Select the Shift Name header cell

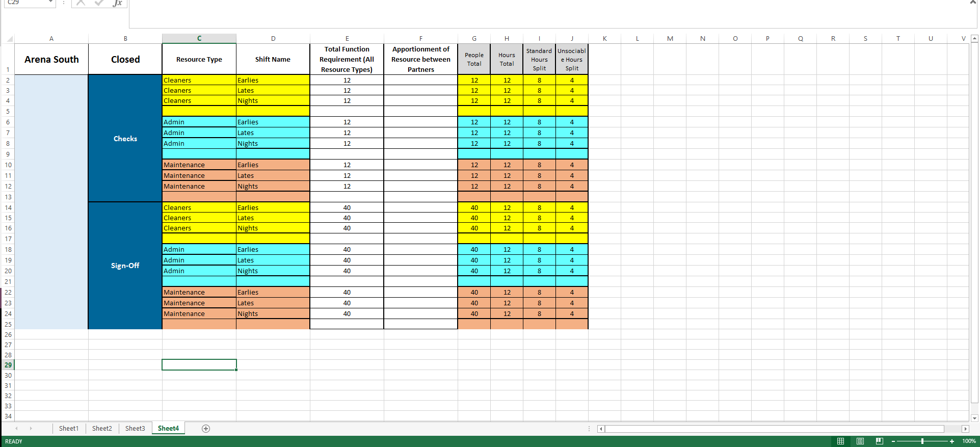[x=273, y=59]
